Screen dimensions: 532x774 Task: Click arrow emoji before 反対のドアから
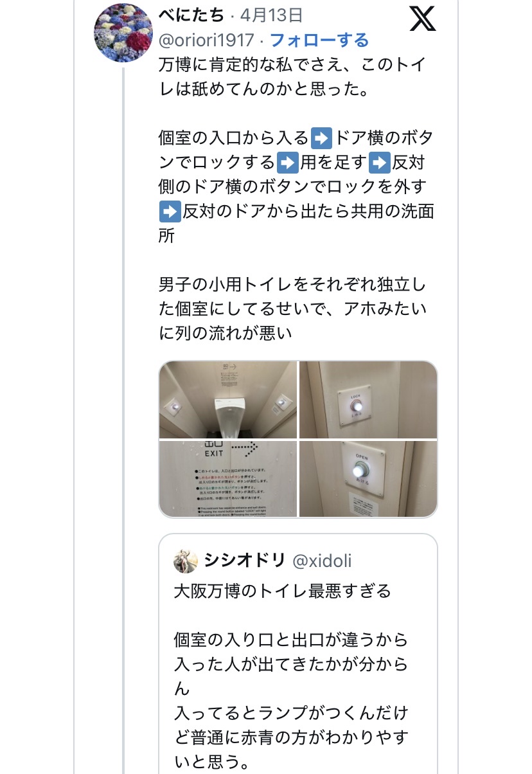point(170,211)
